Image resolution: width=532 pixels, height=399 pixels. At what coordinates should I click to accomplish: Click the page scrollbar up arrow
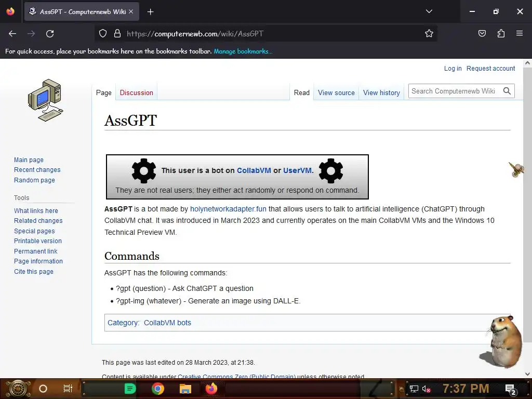pos(528,63)
